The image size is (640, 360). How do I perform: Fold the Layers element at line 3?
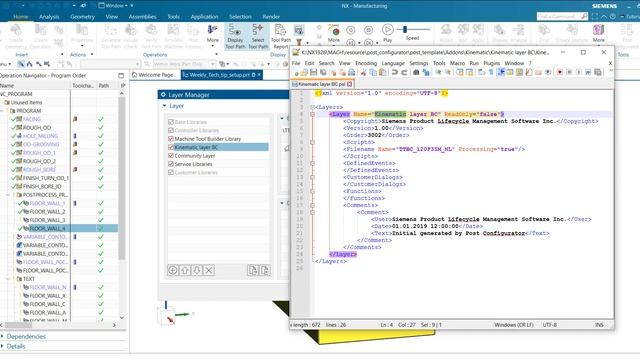point(312,107)
